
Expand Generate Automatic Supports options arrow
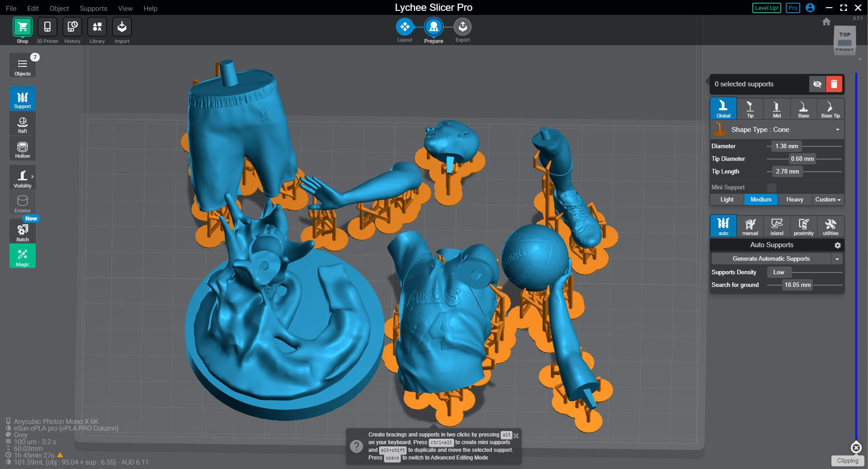tap(837, 259)
